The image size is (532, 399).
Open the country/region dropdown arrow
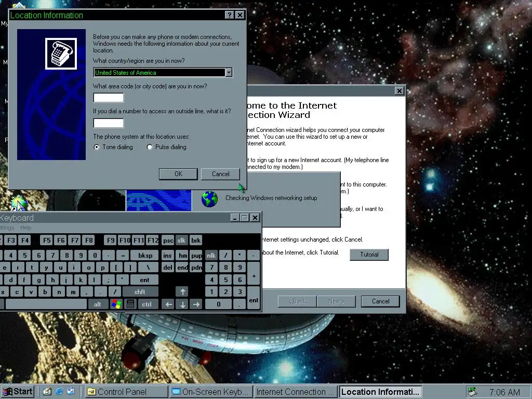pos(229,72)
